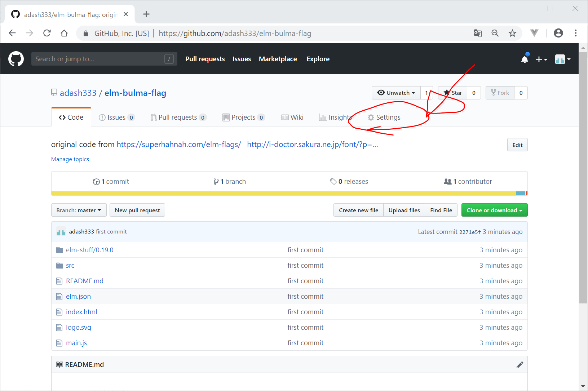This screenshot has height=391, width=588.
Task: Open the fork count
Action: [x=521, y=93]
